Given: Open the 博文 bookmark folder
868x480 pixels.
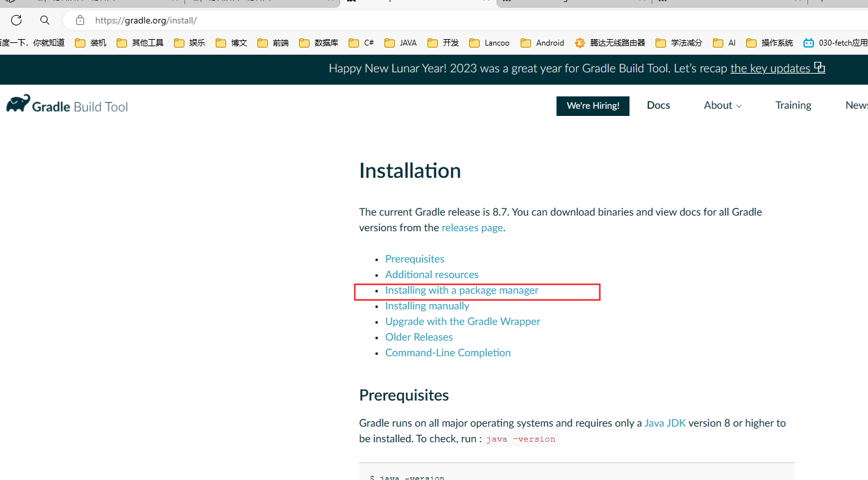Looking at the screenshot, I should coord(231,43).
